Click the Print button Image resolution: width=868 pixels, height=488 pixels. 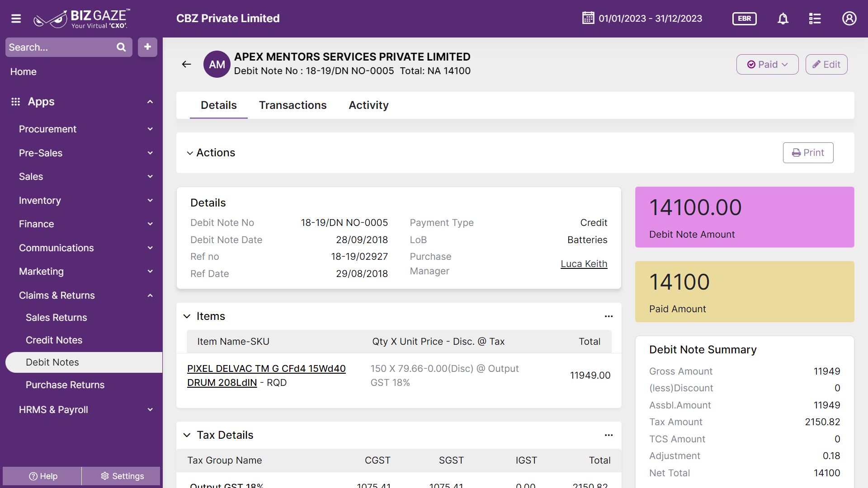click(808, 153)
